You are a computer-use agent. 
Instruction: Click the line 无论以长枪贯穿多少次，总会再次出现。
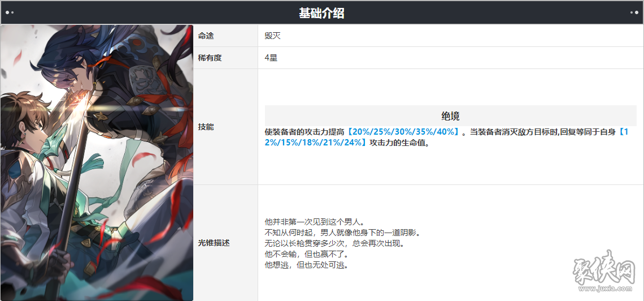click(335, 244)
